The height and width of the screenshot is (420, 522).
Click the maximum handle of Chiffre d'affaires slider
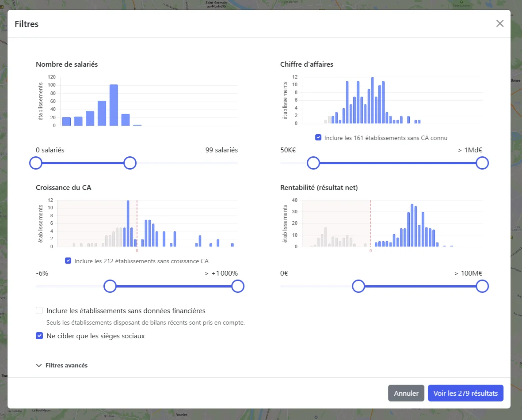(x=482, y=163)
